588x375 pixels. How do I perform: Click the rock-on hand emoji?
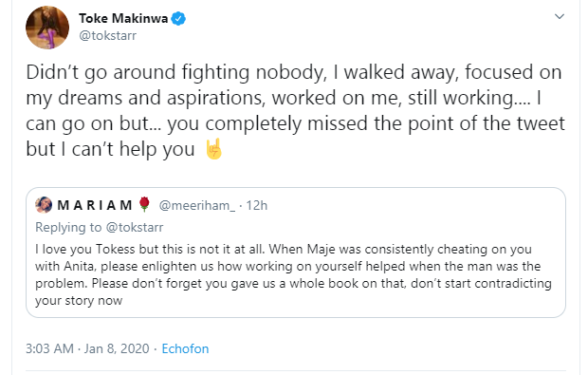pos(213,149)
